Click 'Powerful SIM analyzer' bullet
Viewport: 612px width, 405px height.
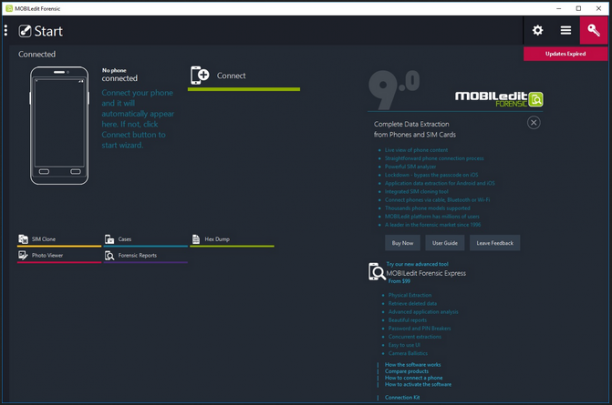coord(410,167)
